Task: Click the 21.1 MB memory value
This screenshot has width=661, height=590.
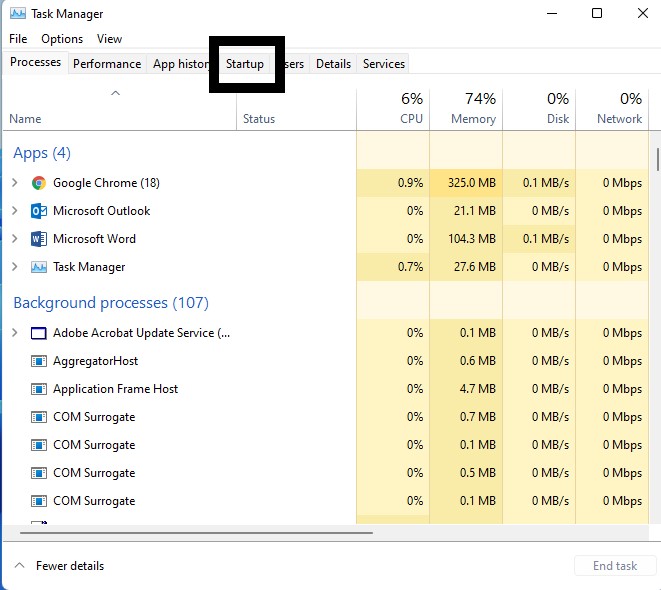Action: coord(475,211)
